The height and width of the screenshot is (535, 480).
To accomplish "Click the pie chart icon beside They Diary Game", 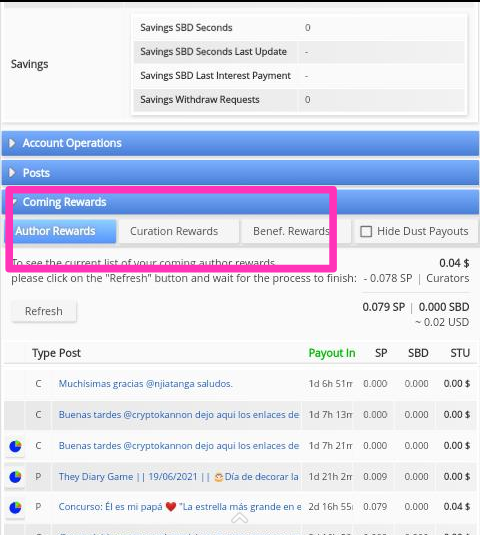I will (x=15, y=477).
